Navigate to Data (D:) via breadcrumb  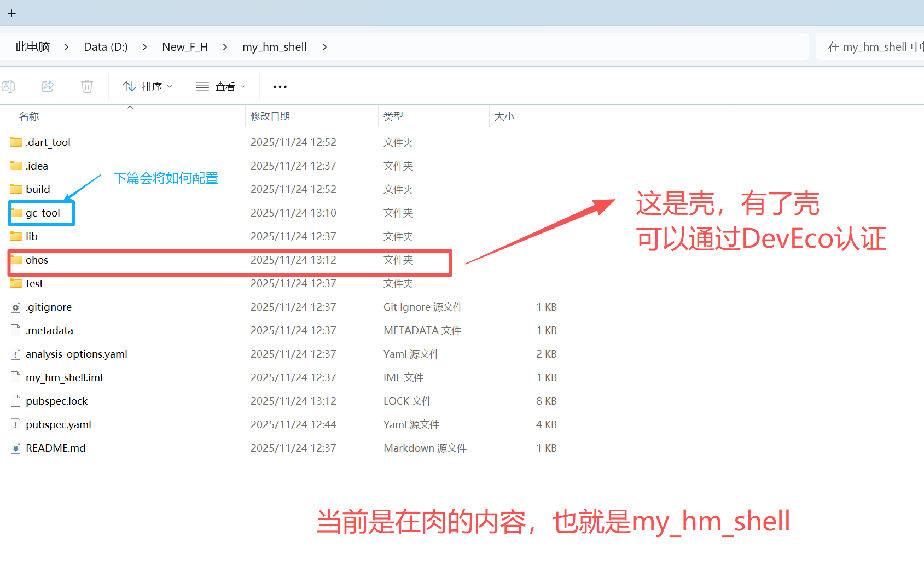click(105, 47)
